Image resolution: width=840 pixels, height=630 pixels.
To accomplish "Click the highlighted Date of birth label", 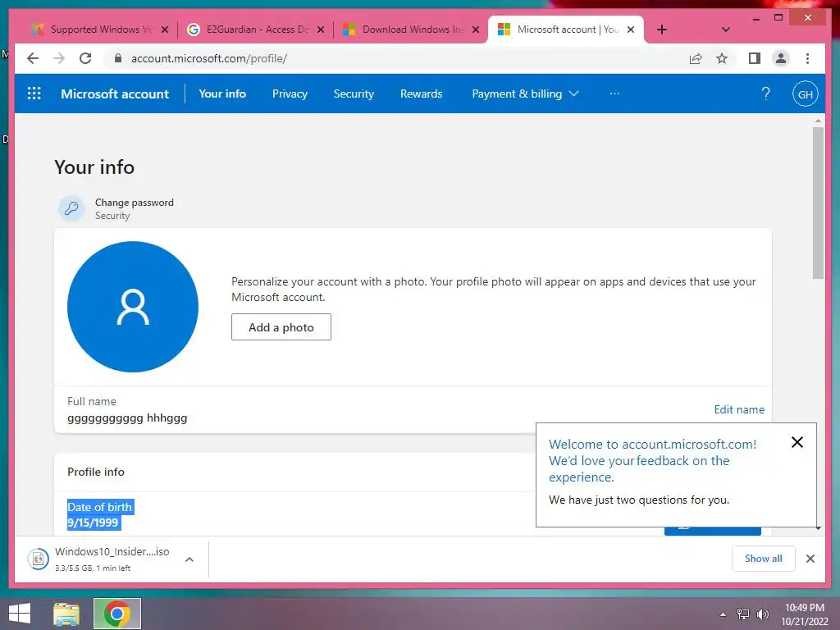I will point(99,507).
